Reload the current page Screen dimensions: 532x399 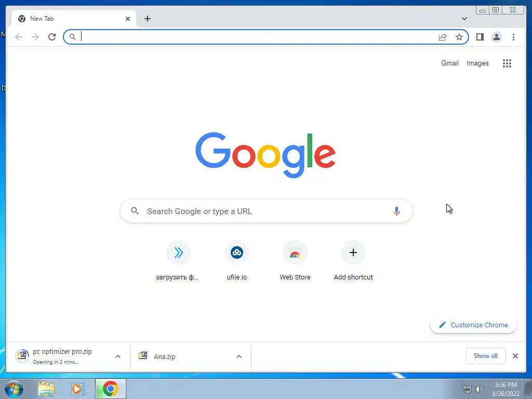tap(52, 37)
